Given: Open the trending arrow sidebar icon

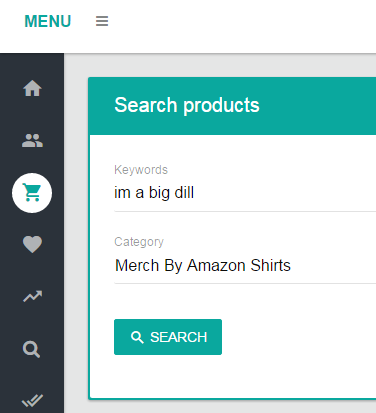Looking at the screenshot, I should 32,296.
